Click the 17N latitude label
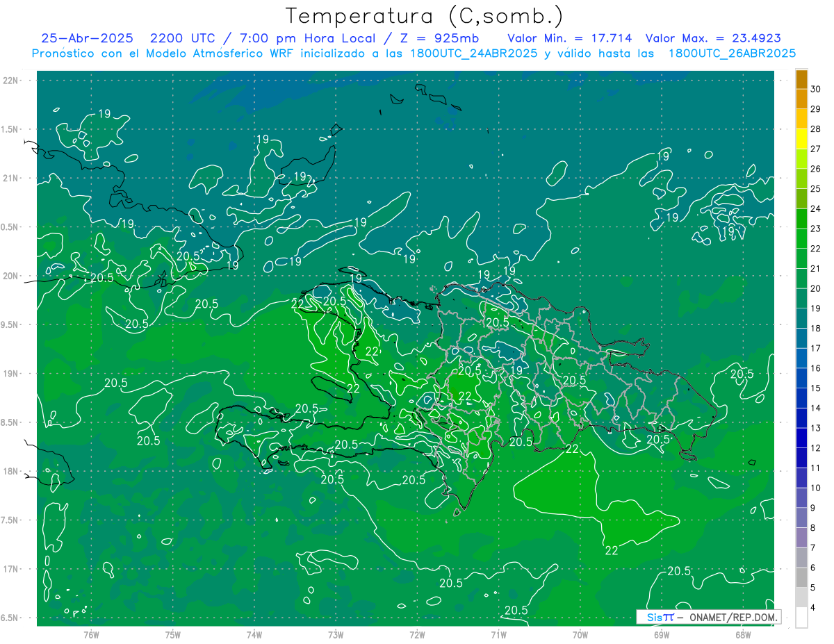Screen dimensions: 834x644 [x=10, y=569]
